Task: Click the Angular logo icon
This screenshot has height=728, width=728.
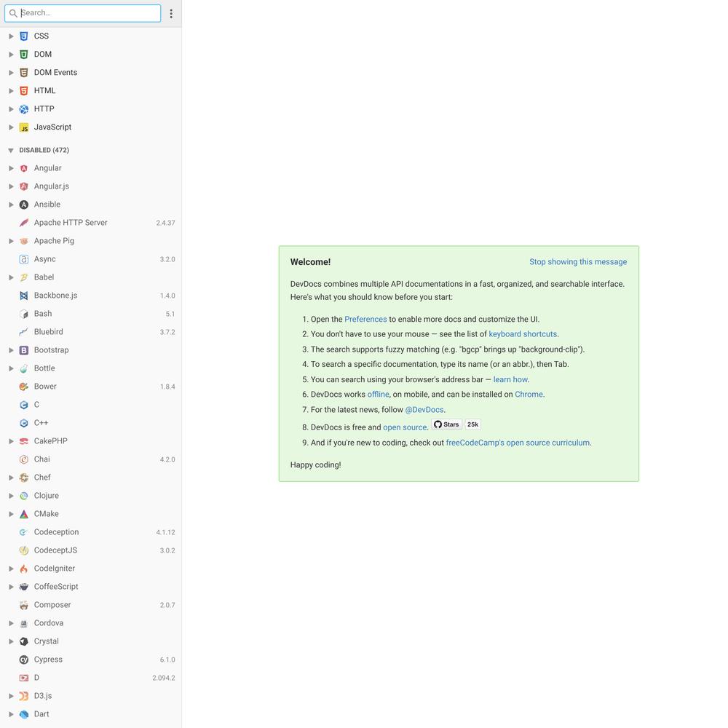Action: point(24,168)
